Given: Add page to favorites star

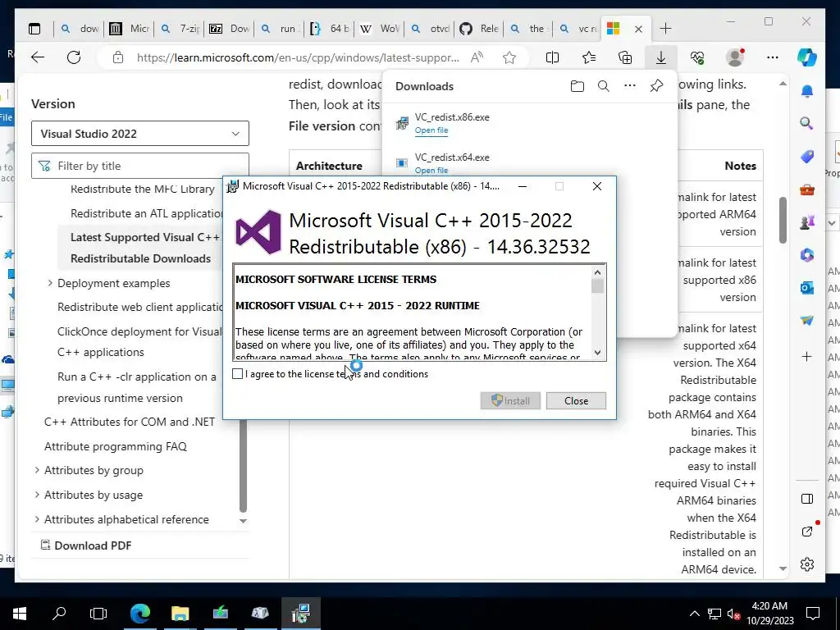Looking at the screenshot, I should (x=509, y=57).
